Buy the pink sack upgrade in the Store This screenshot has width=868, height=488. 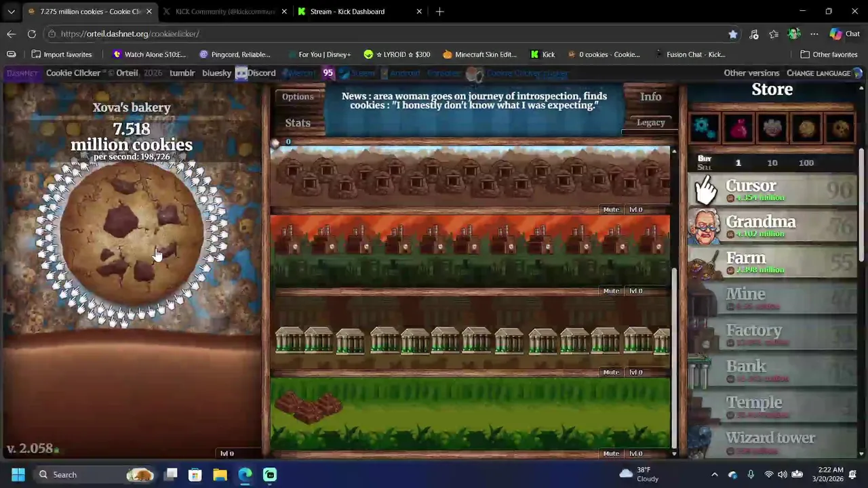click(738, 127)
